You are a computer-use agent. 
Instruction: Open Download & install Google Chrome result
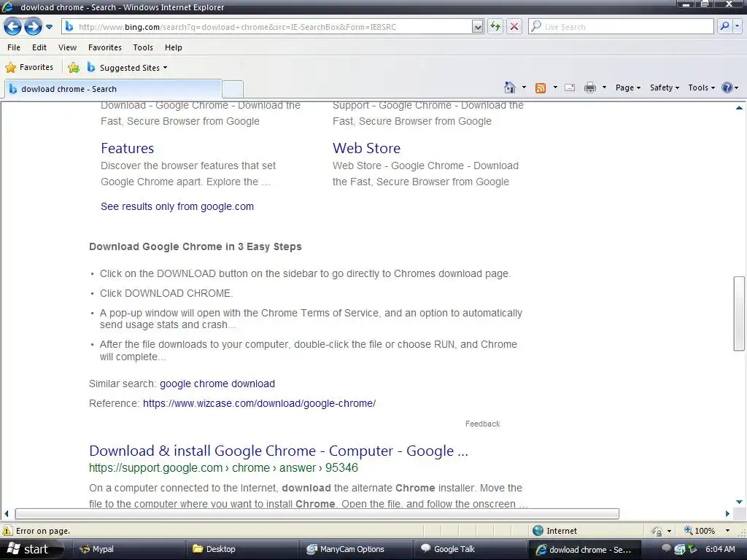[279, 451]
